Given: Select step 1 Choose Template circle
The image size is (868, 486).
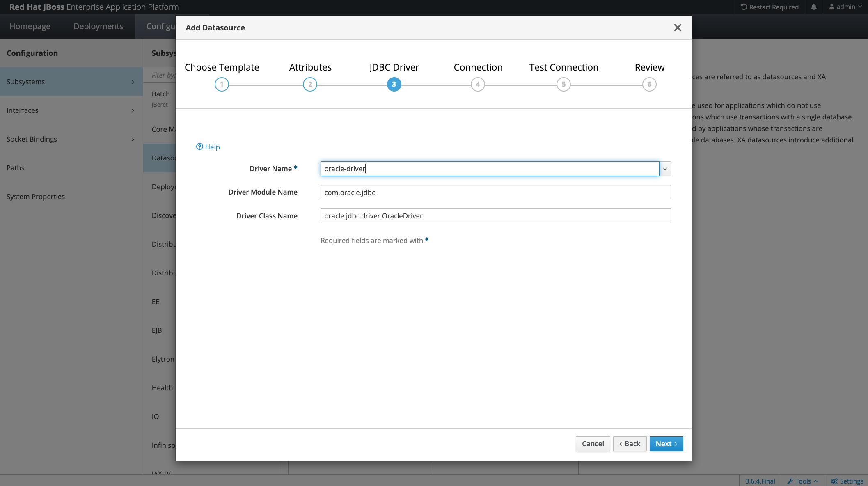Looking at the screenshot, I should coord(222,84).
